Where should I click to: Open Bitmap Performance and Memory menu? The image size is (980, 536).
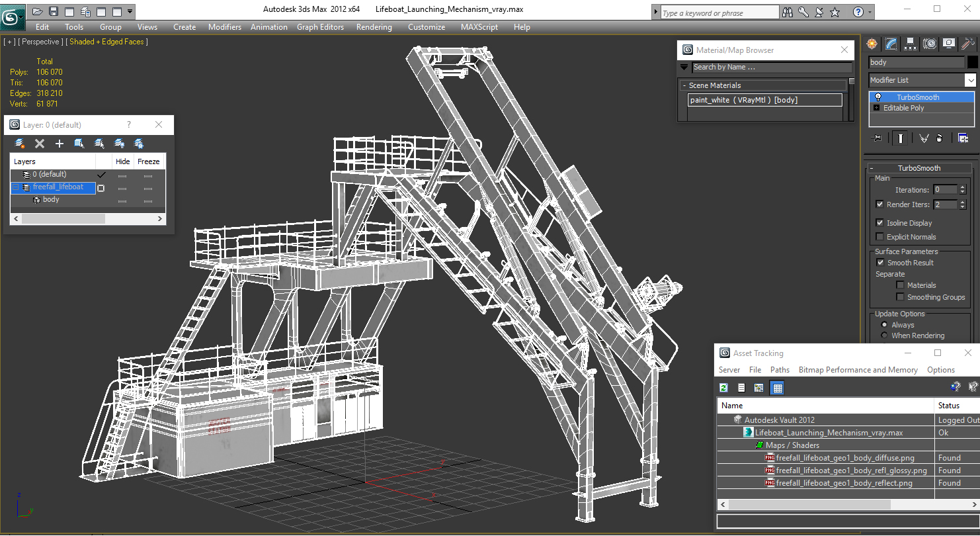[858, 370]
